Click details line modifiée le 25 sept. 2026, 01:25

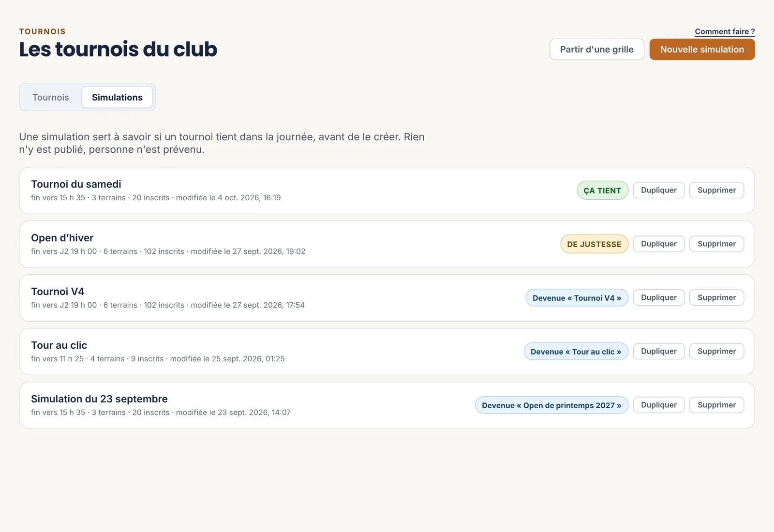click(x=158, y=359)
